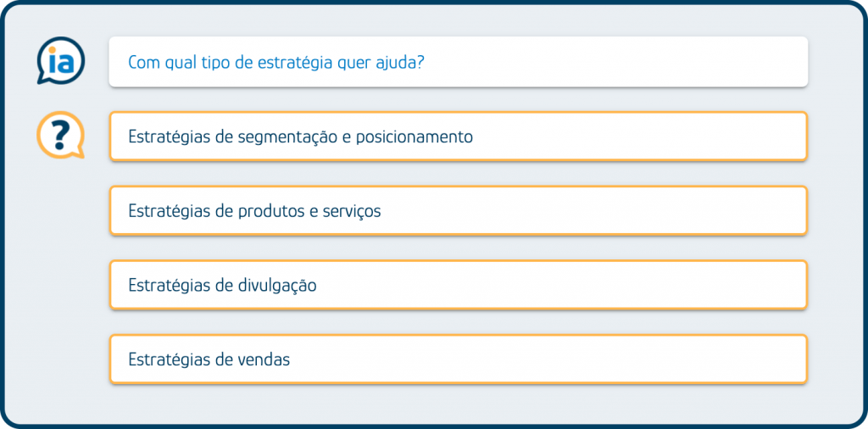
Task: Select 'Estratégias de segmentação e posicionamento' option
Action: 458,136
